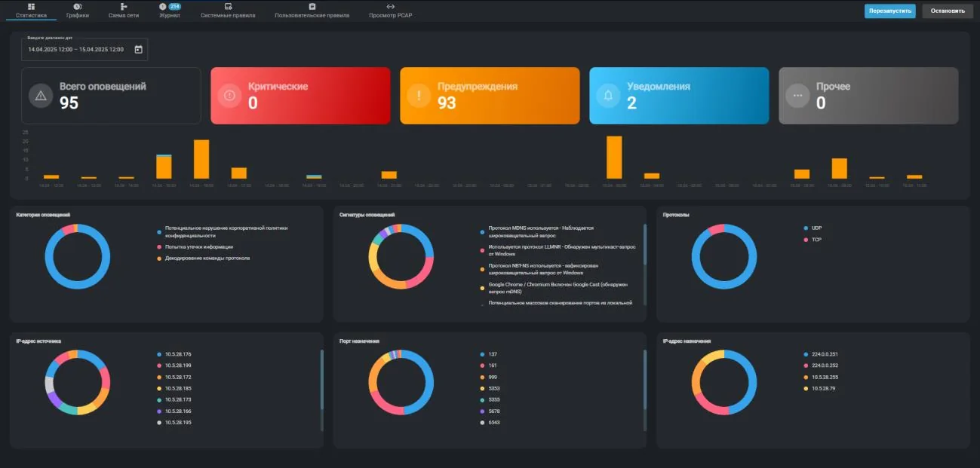
Task: Click the bell icon on Уведомления card
Action: pos(608,96)
